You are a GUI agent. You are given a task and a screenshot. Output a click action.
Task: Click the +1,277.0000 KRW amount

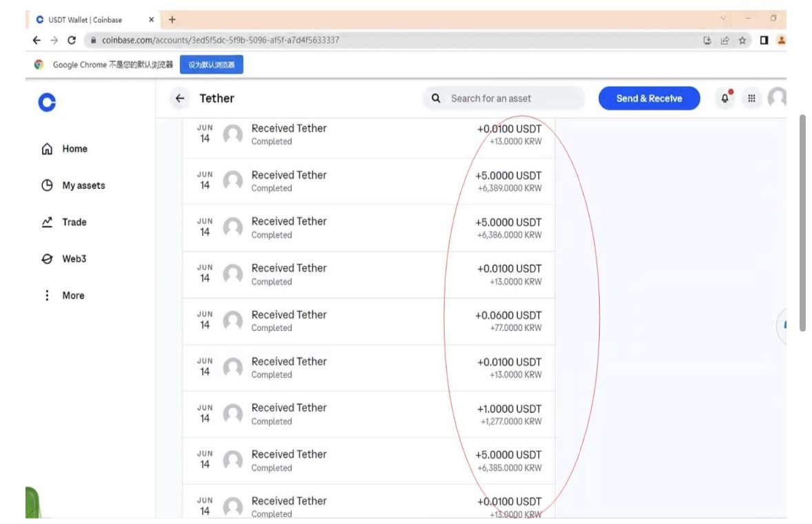[x=511, y=421]
